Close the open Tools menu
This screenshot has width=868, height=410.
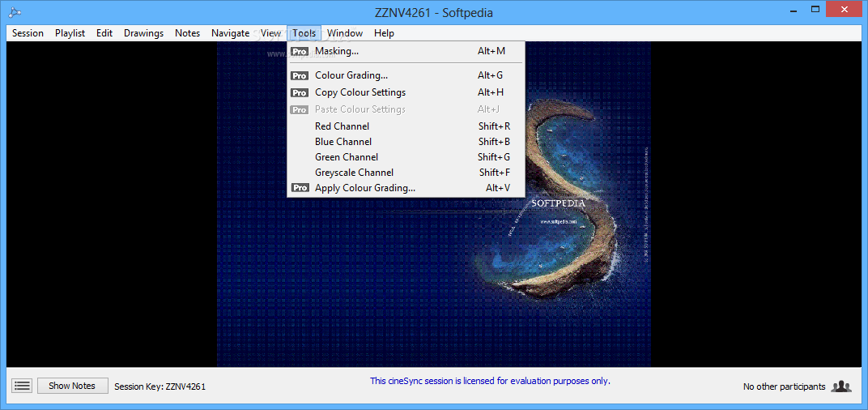click(304, 33)
